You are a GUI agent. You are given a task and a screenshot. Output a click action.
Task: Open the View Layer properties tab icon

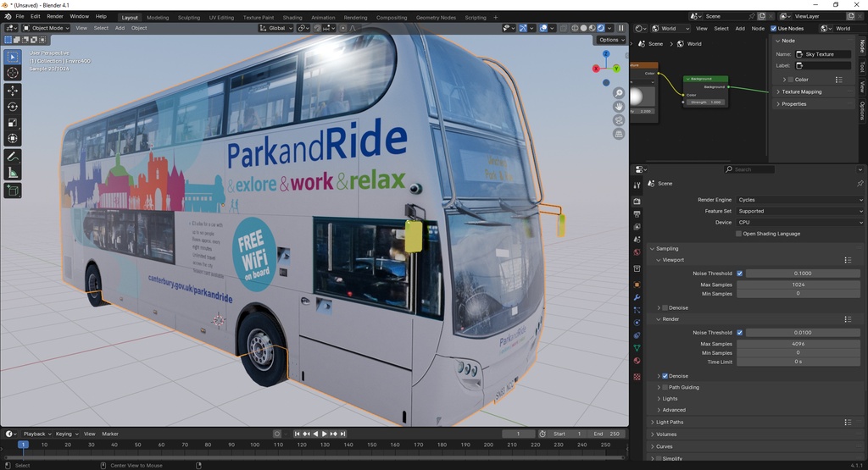click(x=637, y=227)
